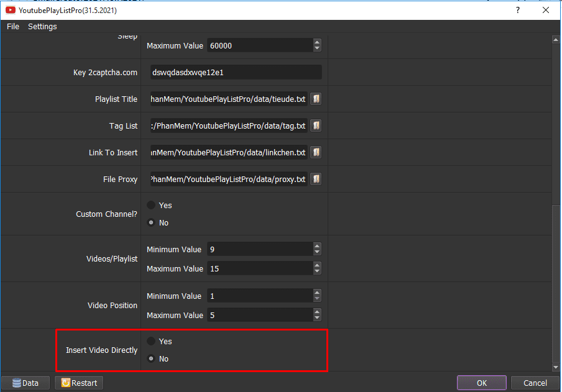Select No for Insert Video Directly
Screen dimensions: 562x392
pos(151,358)
